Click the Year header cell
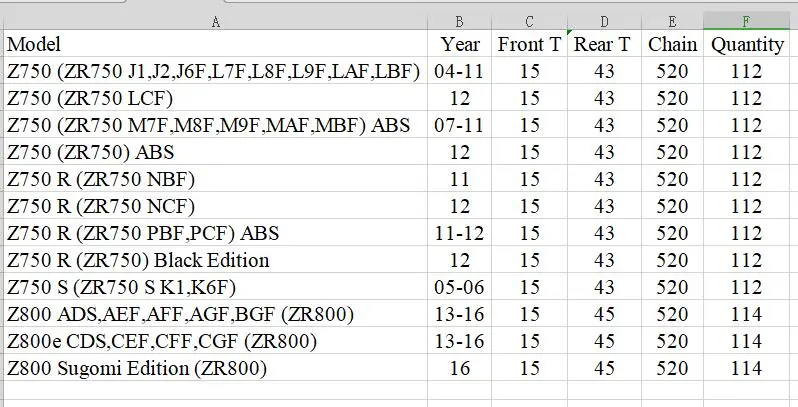The image size is (798, 407). coord(460,44)
